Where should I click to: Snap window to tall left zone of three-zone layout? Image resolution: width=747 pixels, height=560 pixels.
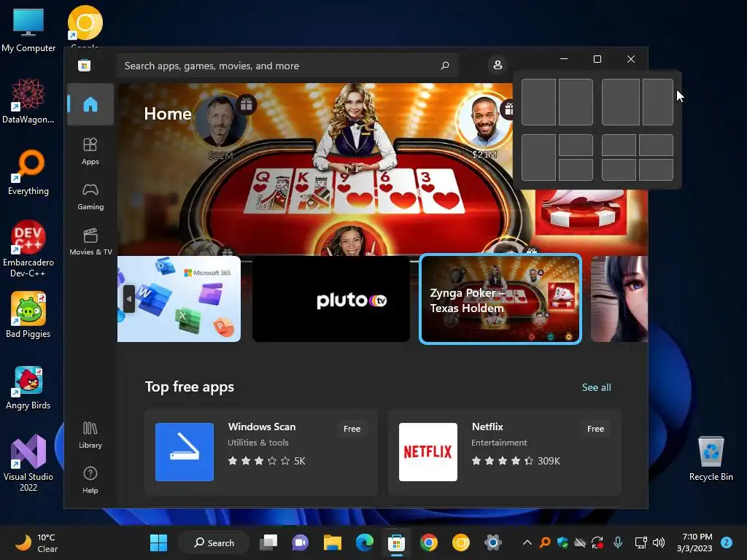coord(539,157)
